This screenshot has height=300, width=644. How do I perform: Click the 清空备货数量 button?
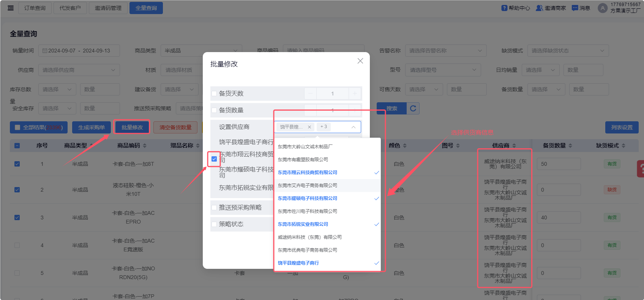(175, 127)
